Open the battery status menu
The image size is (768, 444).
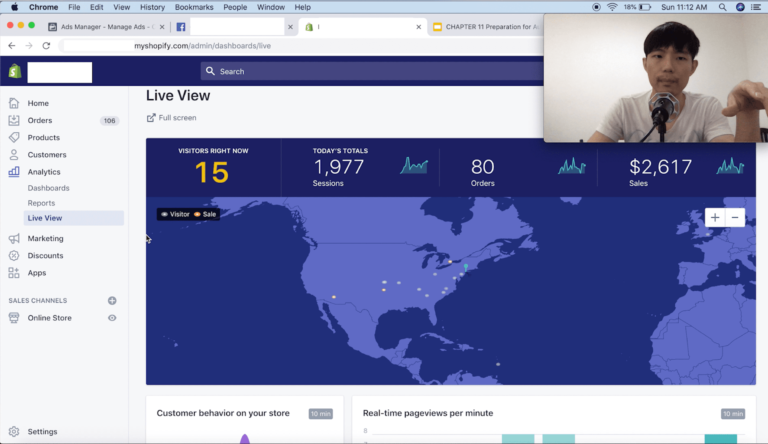(x=646, y=7)
